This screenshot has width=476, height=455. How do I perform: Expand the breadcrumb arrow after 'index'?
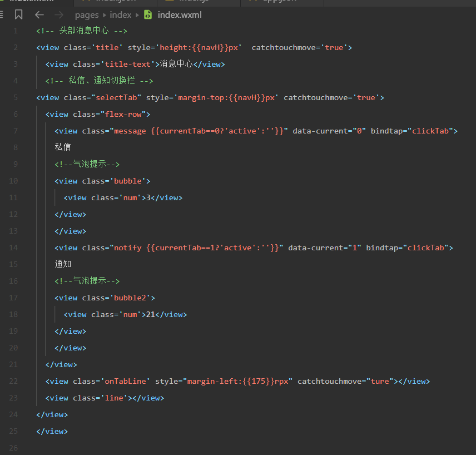click(137, 15)
